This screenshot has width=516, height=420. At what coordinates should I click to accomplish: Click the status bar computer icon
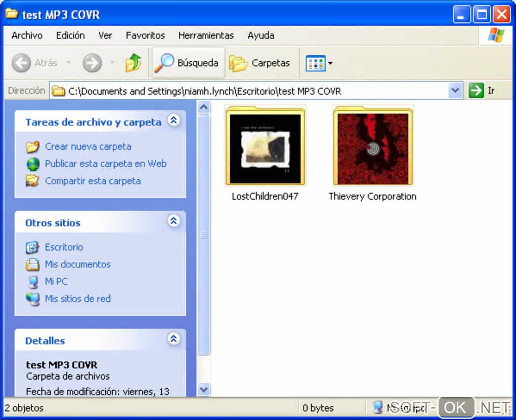[378, 407]
